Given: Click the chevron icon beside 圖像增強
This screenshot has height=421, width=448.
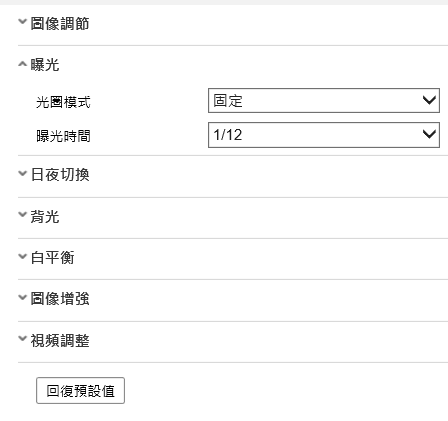Looking at the screenshot, I should pos(22,297).
